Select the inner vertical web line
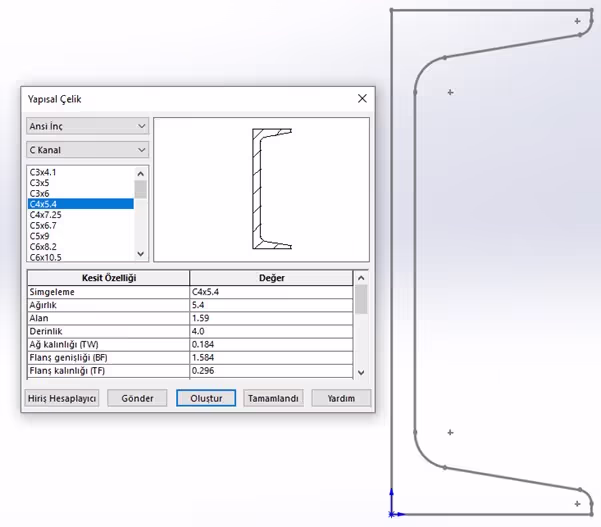 coord(415,262)
